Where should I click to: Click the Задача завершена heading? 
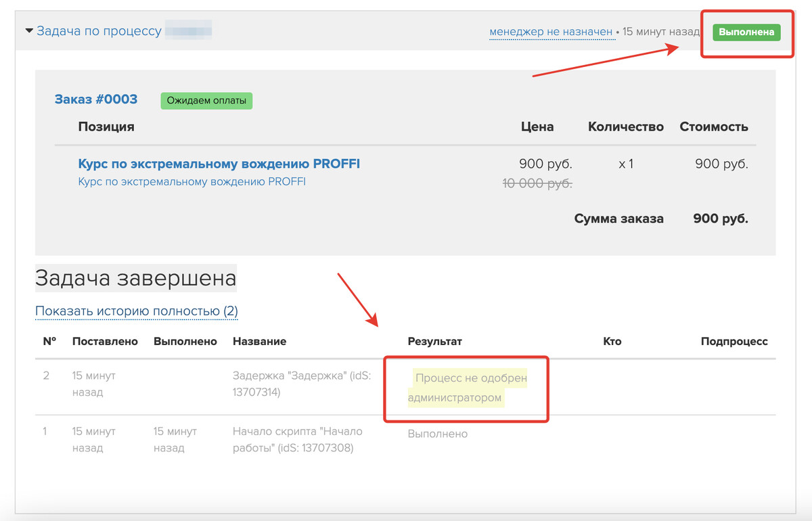point(135,278)
